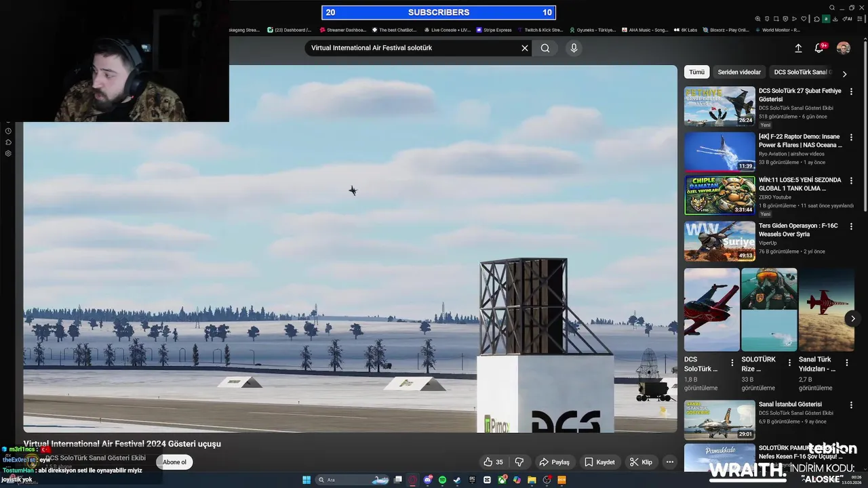Open Sanal İstanbul Gösterisi video title

point(790,405)
